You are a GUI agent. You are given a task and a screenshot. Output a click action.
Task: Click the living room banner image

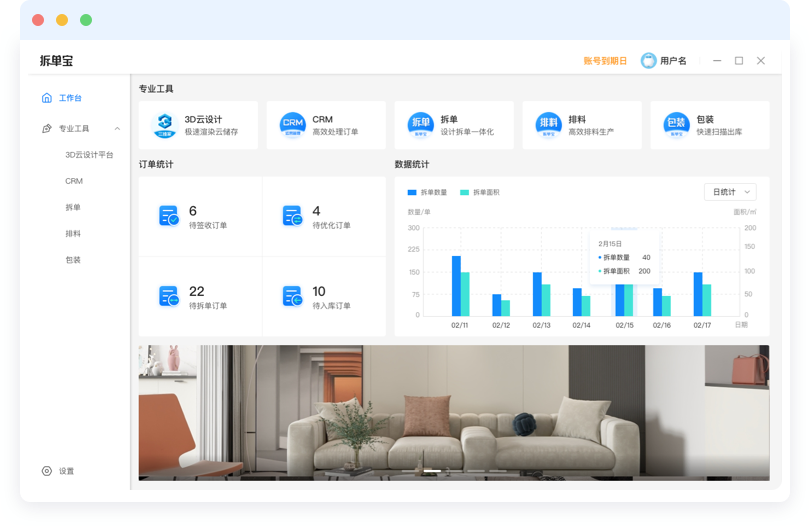454,412
